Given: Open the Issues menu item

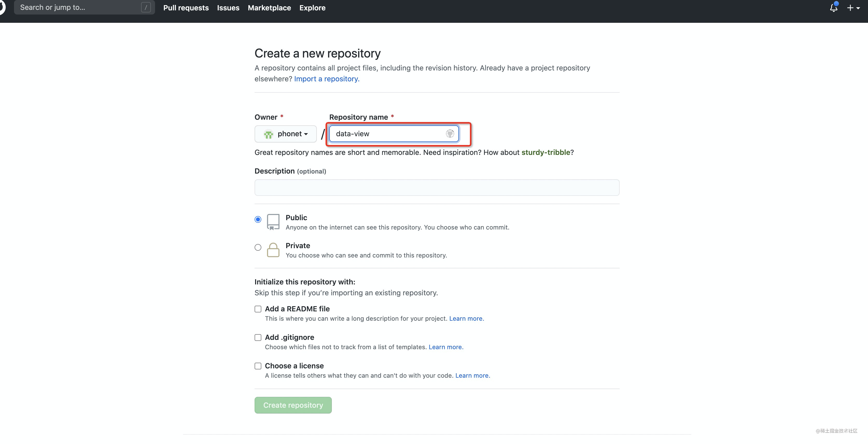Looking at the screenshot, I should (228, 8).
